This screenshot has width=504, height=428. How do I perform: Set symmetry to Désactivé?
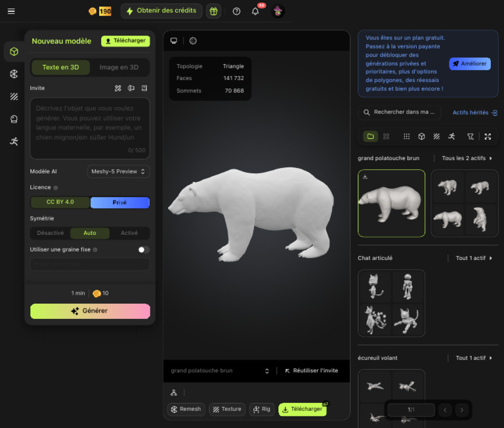point(51,233)
